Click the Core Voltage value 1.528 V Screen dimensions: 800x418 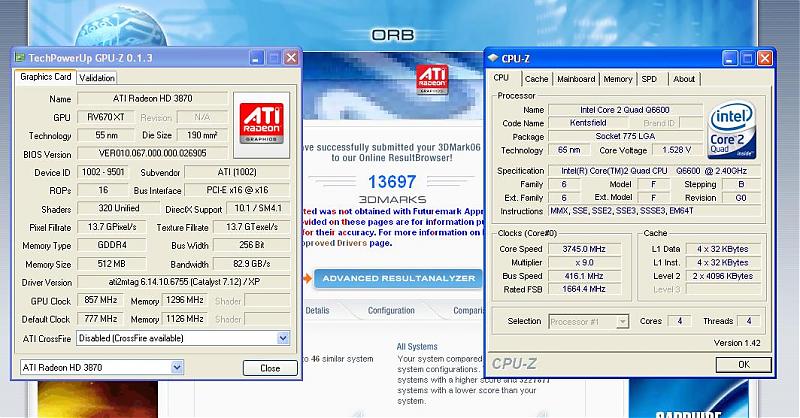677,150
